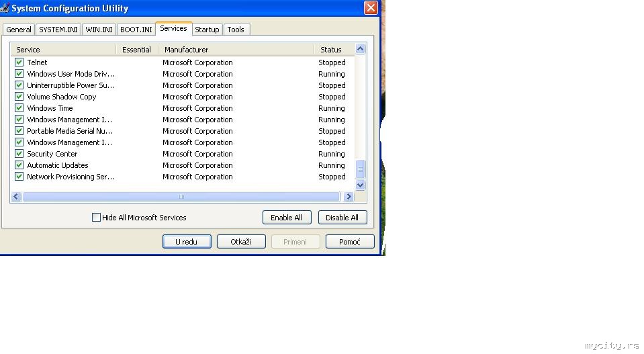Image resolution: width=644 pixels, height=354 pixels.
Task: Sort by the Essential column header
Action: (x=137, y=50)
